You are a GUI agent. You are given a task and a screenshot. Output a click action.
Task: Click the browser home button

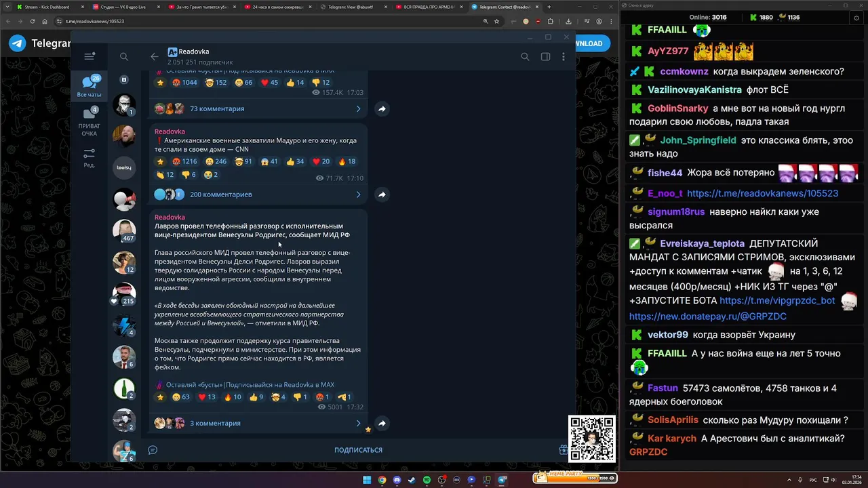click(x=45, y=21)
